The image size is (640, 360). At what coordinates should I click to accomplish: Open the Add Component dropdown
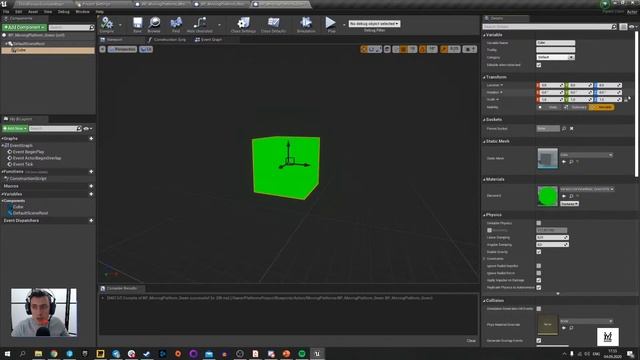(x=24, y=27)
